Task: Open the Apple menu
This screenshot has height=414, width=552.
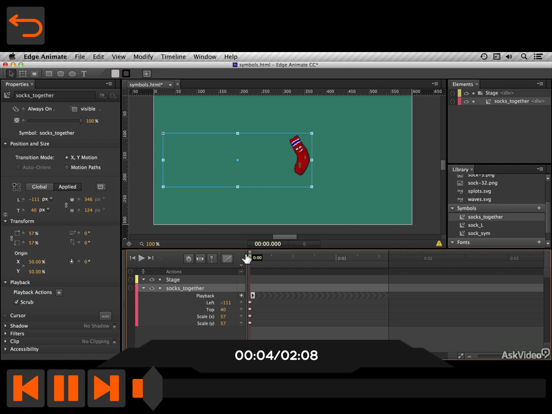Action: (12, 56)
